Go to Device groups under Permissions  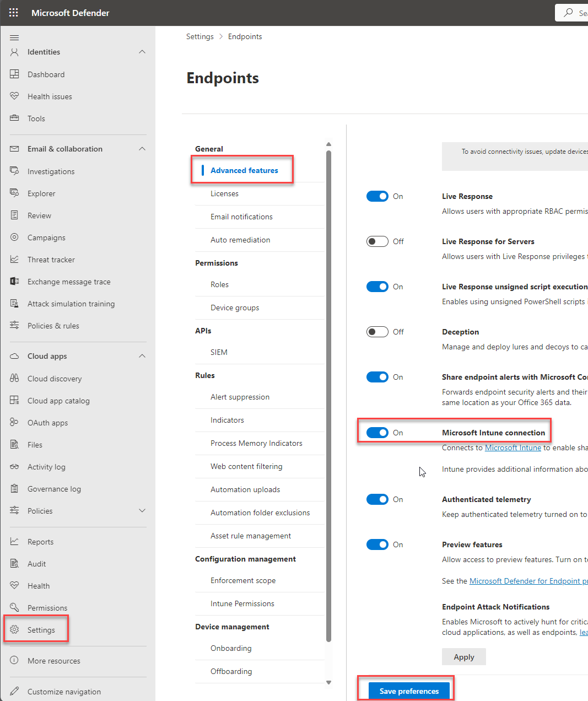[235, 308]
